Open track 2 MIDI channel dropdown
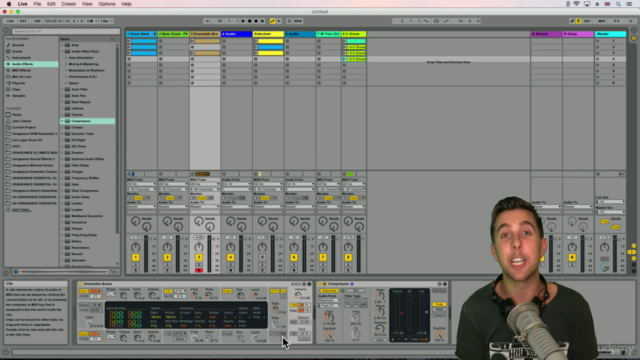This screenshot has height=360, width=640. pyautogui.click(x=173, y=189)
